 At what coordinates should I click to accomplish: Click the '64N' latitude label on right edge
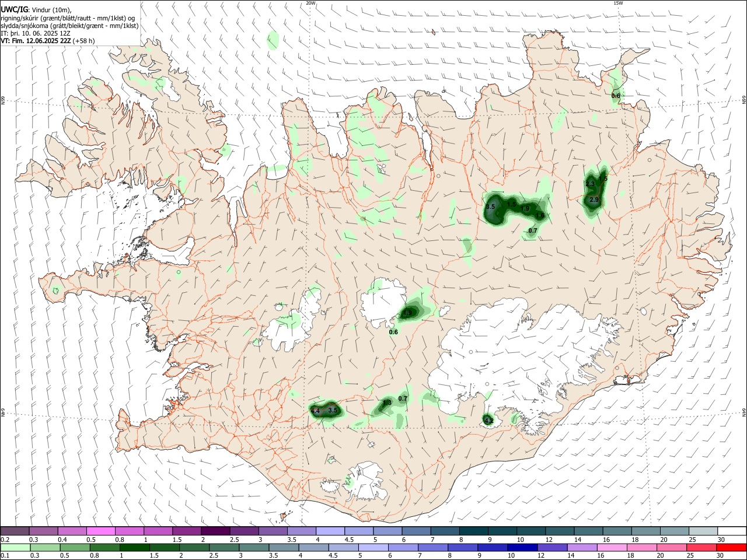point(744,412)
